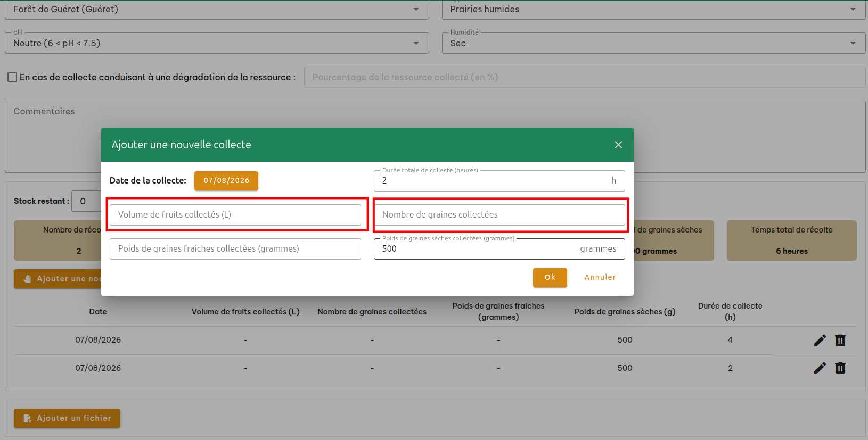Open the Forêt de Guéret dropdown
The image size is (868, 440).
point(217,10)
